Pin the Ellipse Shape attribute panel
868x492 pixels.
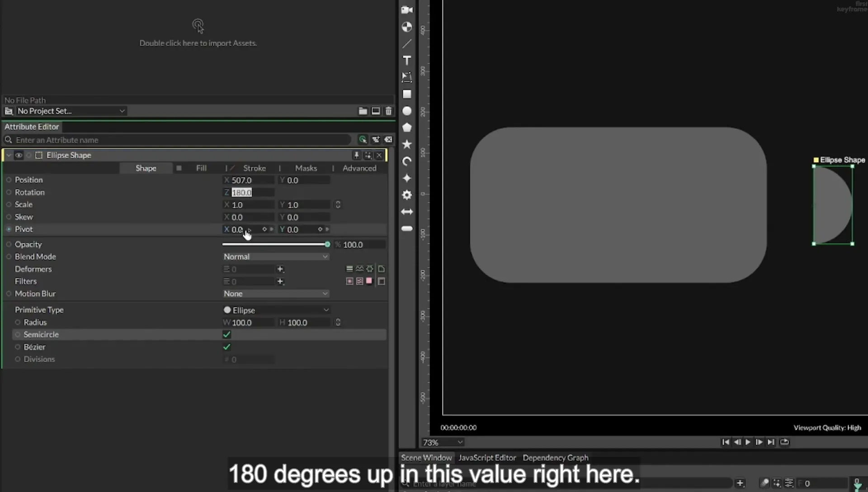coord(356,155)
